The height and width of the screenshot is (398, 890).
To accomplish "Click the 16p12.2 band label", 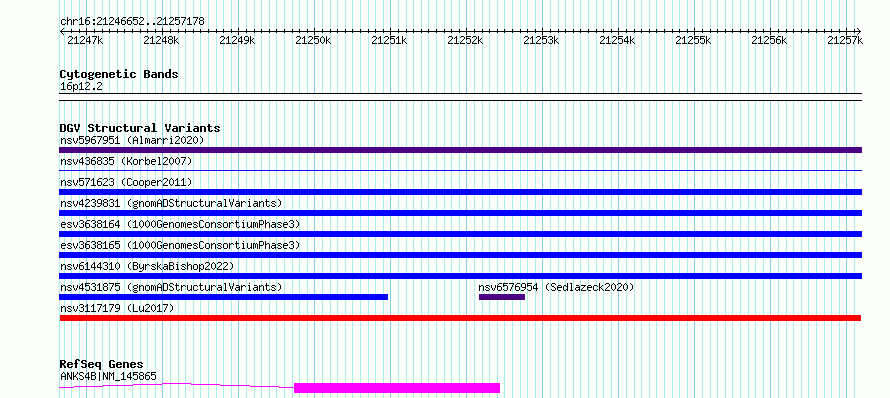I will tap(81, 87).
